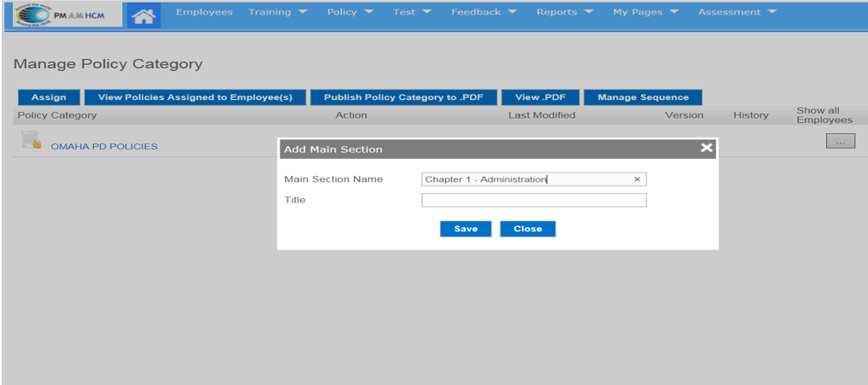Click the Close button in dialog

pyautogui.click(x=527, y=229)
